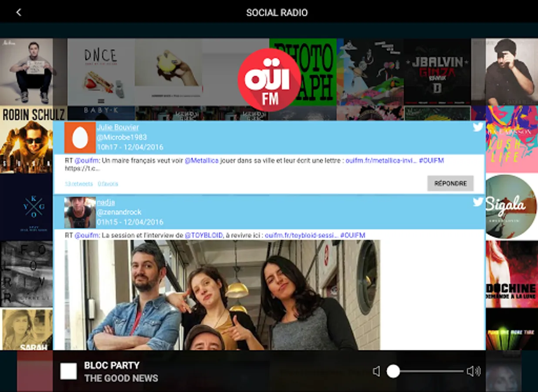Image resolution: width=538 pixels, height=392 pixels.
Task: Click #OUIFM hashtag in Metallica tweet
Action: pos(431,161)
